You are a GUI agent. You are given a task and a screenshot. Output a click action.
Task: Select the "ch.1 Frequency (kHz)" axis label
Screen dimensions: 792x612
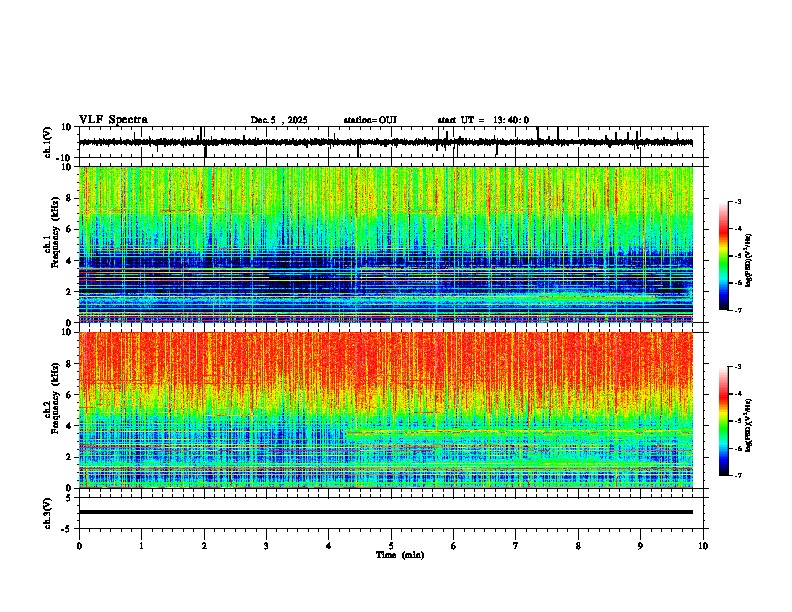coord(53,233)
